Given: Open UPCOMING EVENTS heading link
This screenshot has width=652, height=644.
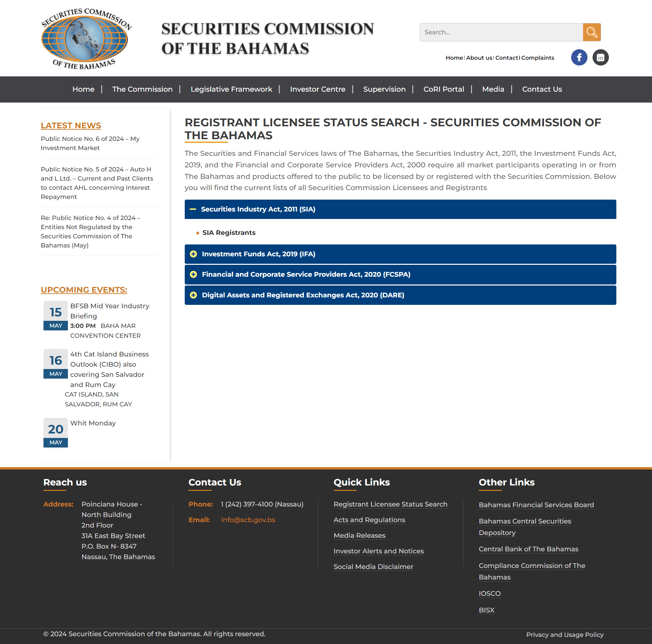Looking at the screenshot, I should coord(84,290).
